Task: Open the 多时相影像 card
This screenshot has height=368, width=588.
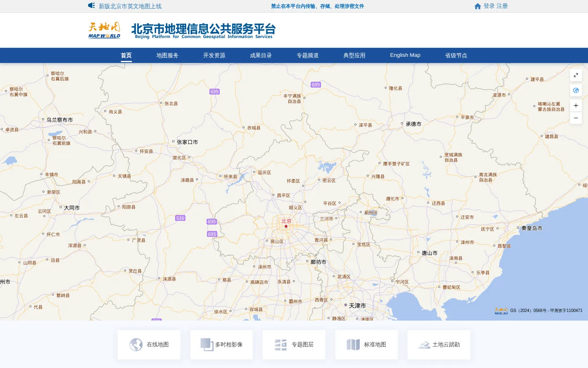Action: coord(221,345)
